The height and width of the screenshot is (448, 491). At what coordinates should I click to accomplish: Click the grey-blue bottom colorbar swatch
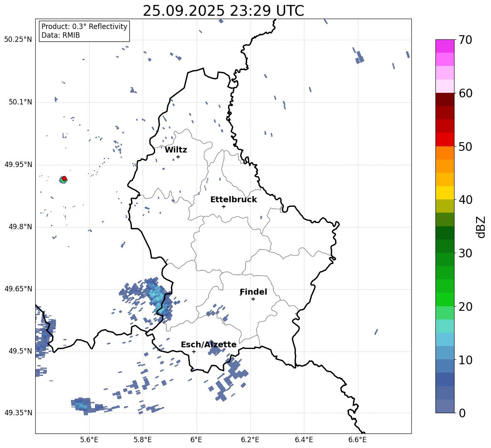point(445,406)
